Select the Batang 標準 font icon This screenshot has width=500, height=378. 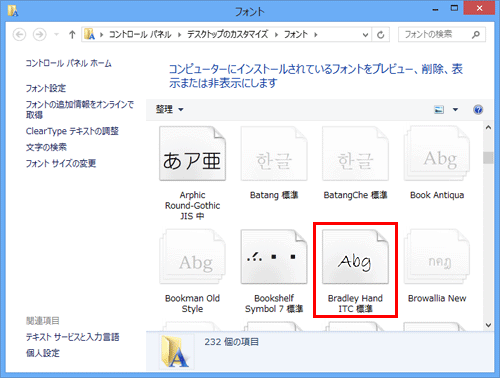tap(274, 154)
